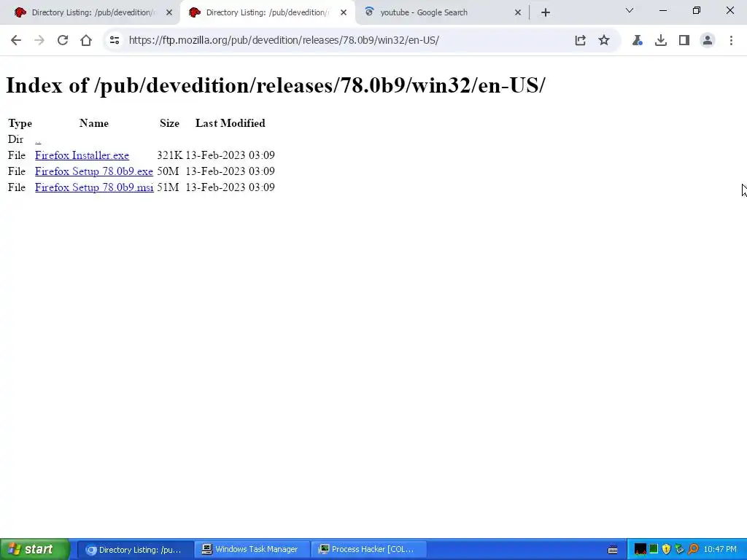Close the active Directory Listing tab
This screenshot has width=747, height=560.
coord(344,13)
